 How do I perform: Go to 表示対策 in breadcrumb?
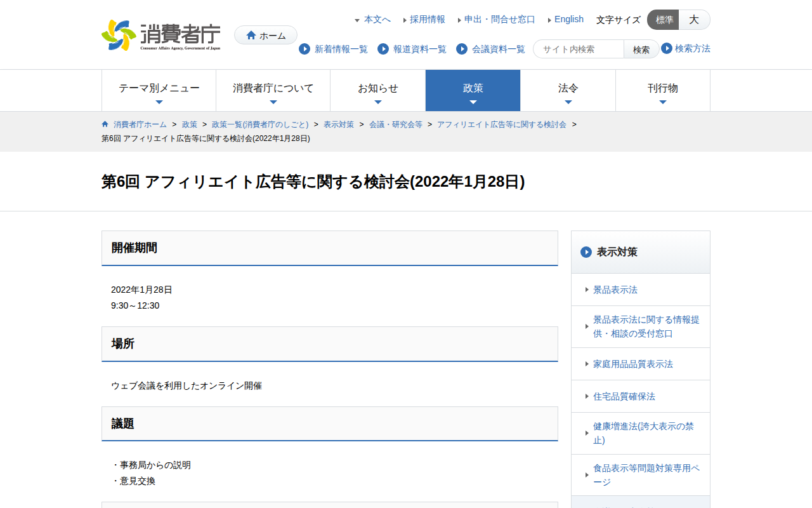(338, 124)
